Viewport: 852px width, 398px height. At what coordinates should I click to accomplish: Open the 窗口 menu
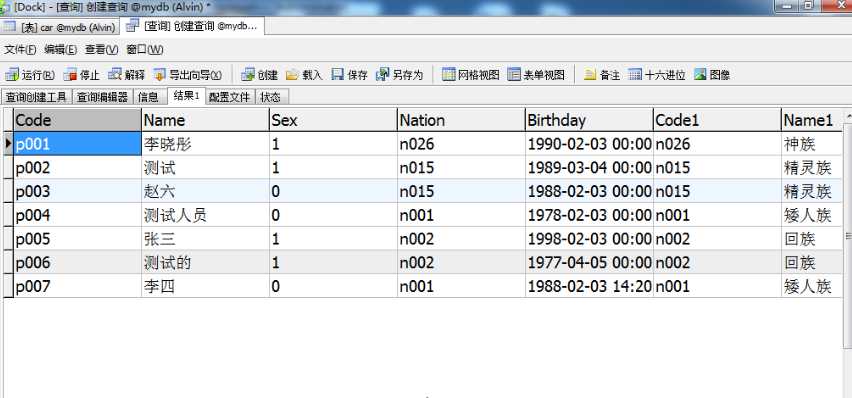(x=145, y=49)
